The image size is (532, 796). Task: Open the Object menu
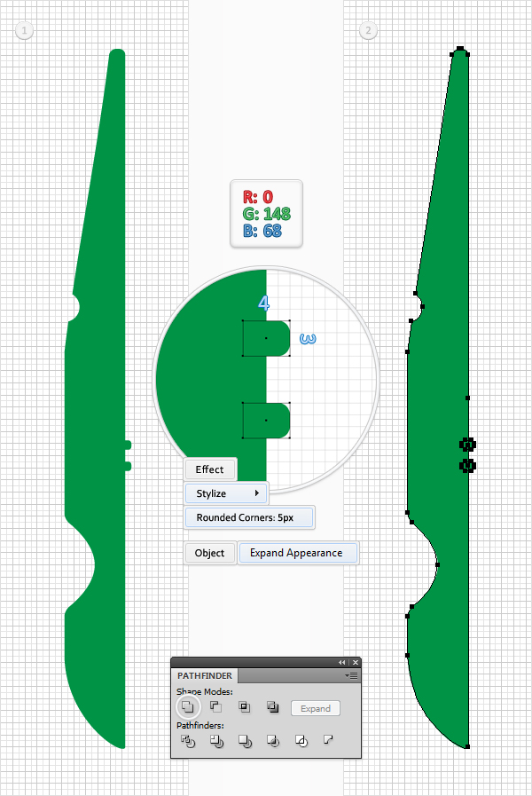[209, 553]
